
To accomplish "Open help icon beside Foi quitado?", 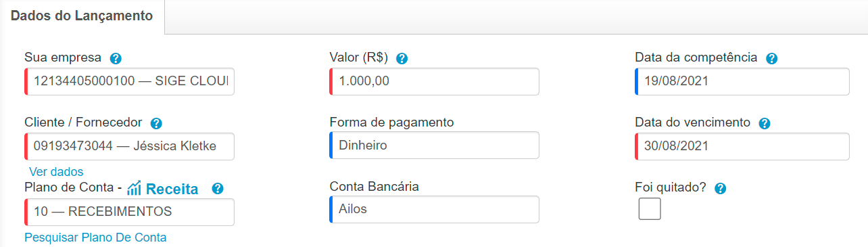I will point(720,189).
